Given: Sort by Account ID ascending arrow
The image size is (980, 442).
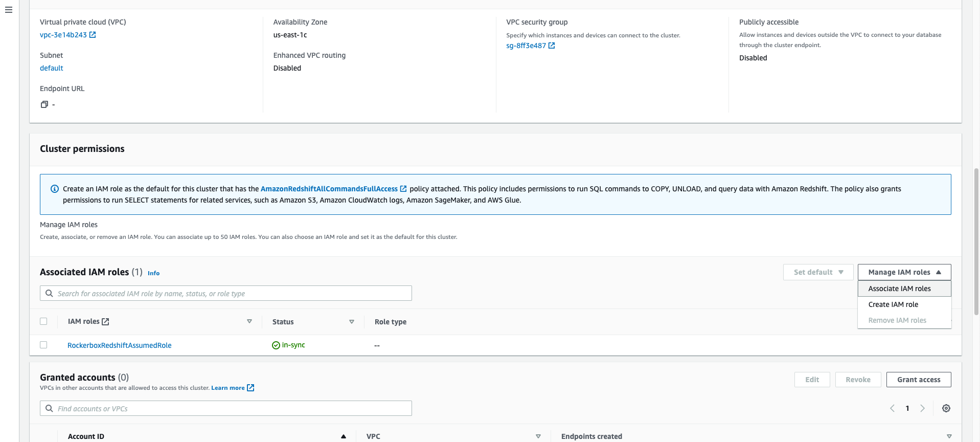Looking at the screenshot, I should pyautogui.click(x=344, y=436).
